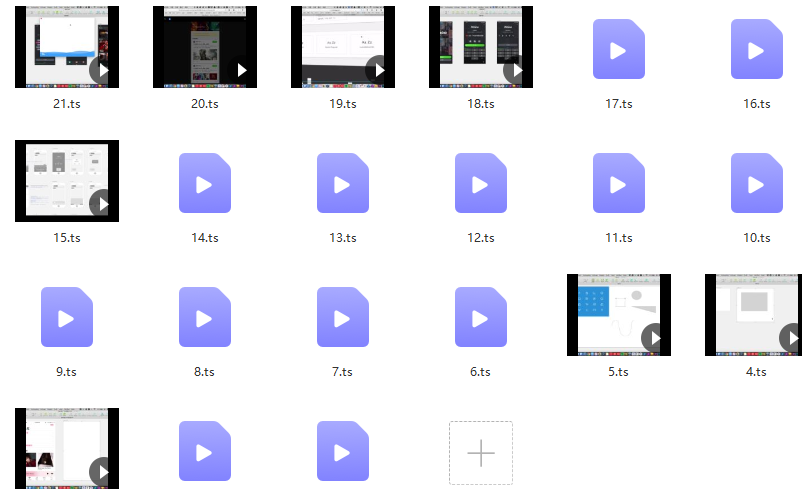The height and width of the screenshot is (489, 802).
Task: Select the 8.ts video file icon
Action: tap(204, 317)
